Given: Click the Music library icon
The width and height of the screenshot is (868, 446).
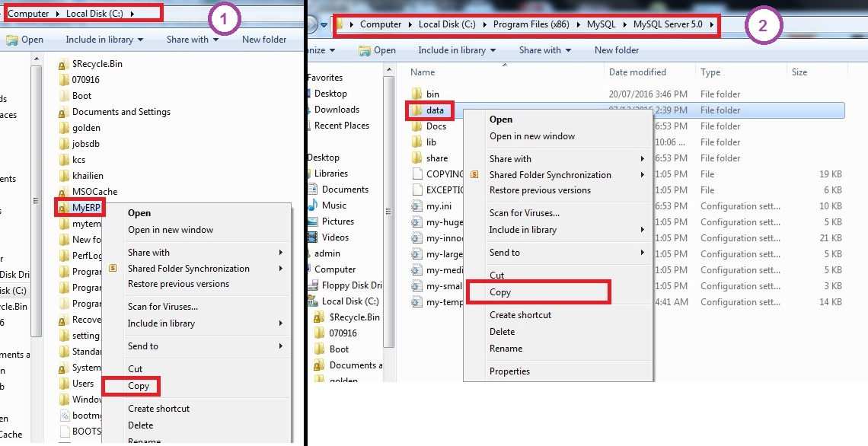Looking at the screenshot, I should [x=312, y=205].
